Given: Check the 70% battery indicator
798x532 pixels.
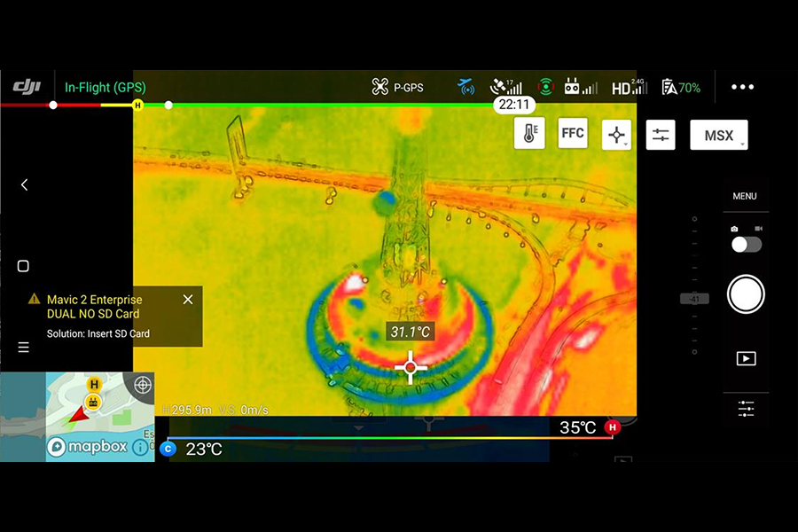Looking at the screenshot, I should [681, 87].
